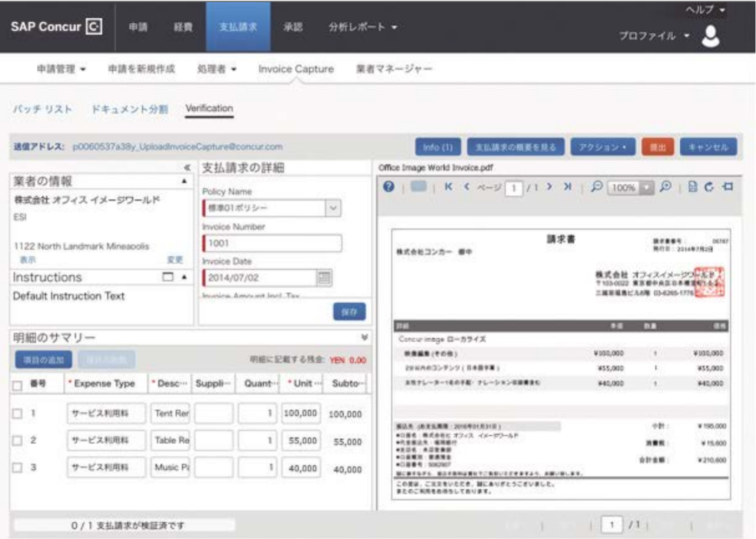Click the next page arrow in viewer

pos(549,187)
